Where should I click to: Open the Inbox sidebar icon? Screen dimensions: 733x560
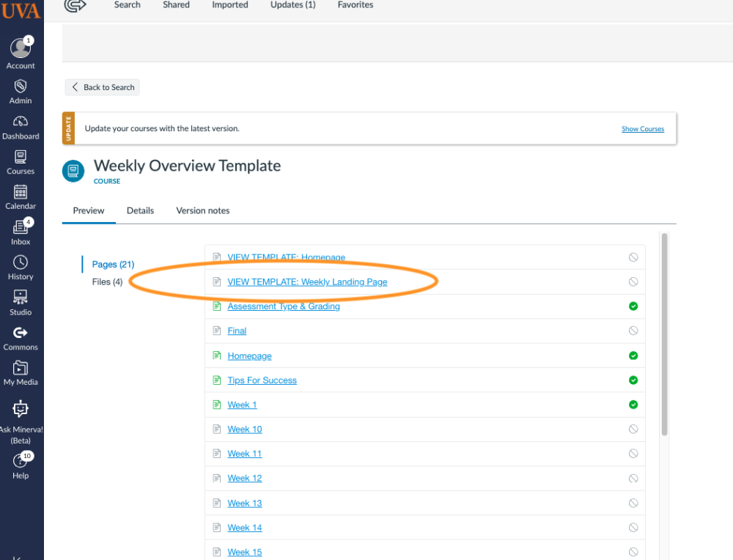pyautogui.click(x=21, y=226)
